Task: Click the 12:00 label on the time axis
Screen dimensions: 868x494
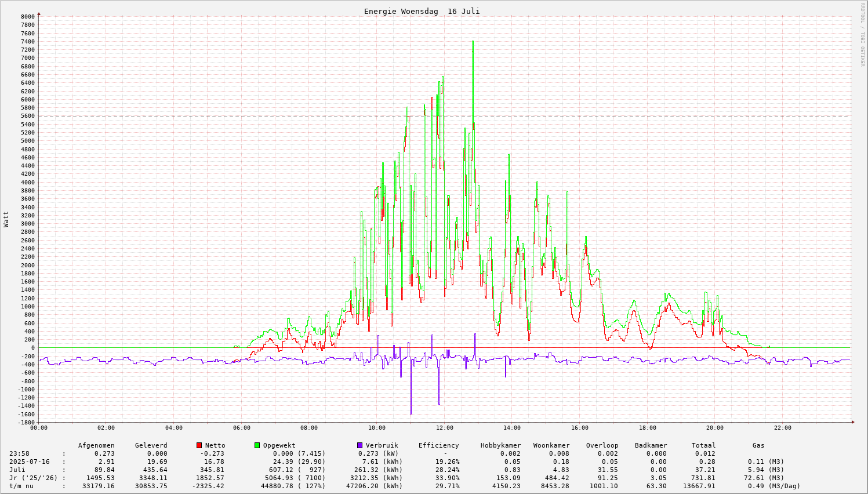Action: pyautogui.click(x=444, y=428)
